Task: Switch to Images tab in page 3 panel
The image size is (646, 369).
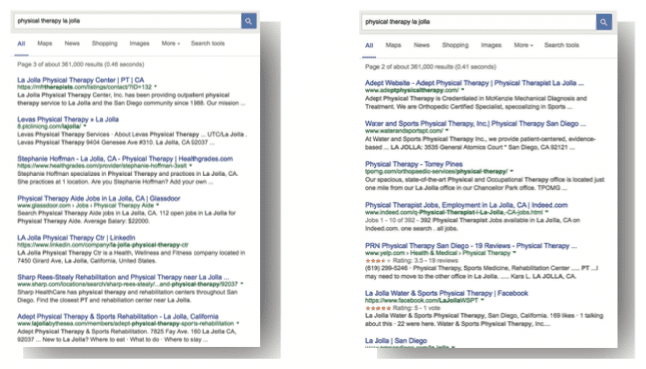Action: (139, 43)
